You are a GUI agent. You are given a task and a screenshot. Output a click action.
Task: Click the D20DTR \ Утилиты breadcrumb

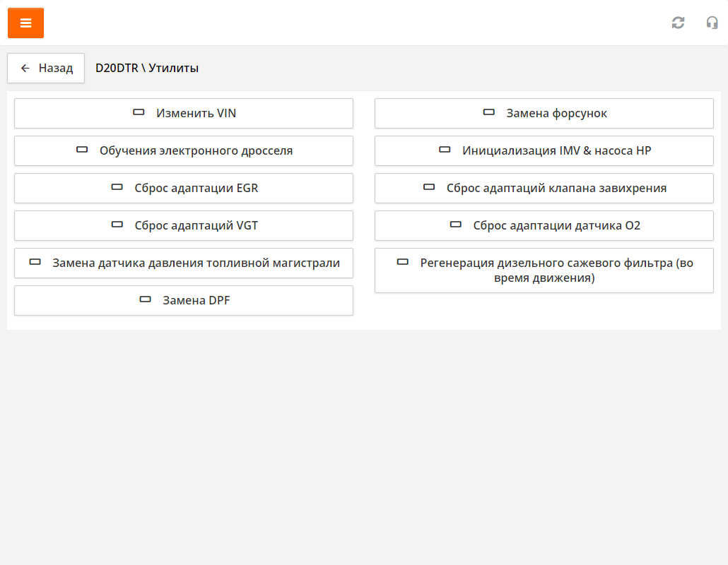coord(147,69)
